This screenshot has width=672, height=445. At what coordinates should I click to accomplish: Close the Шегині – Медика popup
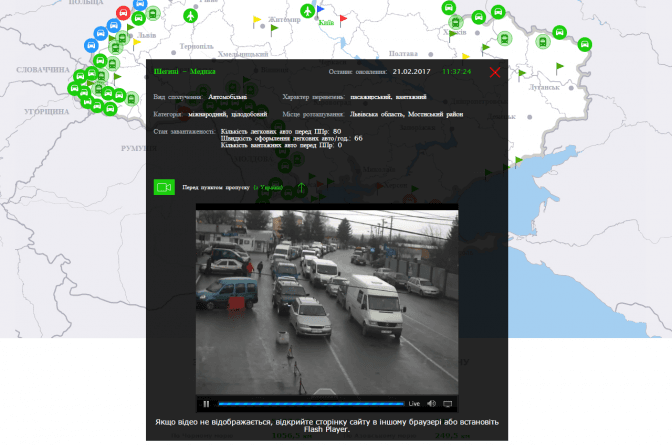pyautogui.click(x=495, y=73)
